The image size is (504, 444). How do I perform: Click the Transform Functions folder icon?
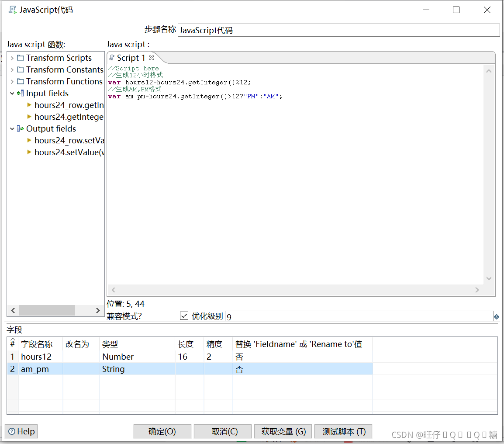coord(21,81)
